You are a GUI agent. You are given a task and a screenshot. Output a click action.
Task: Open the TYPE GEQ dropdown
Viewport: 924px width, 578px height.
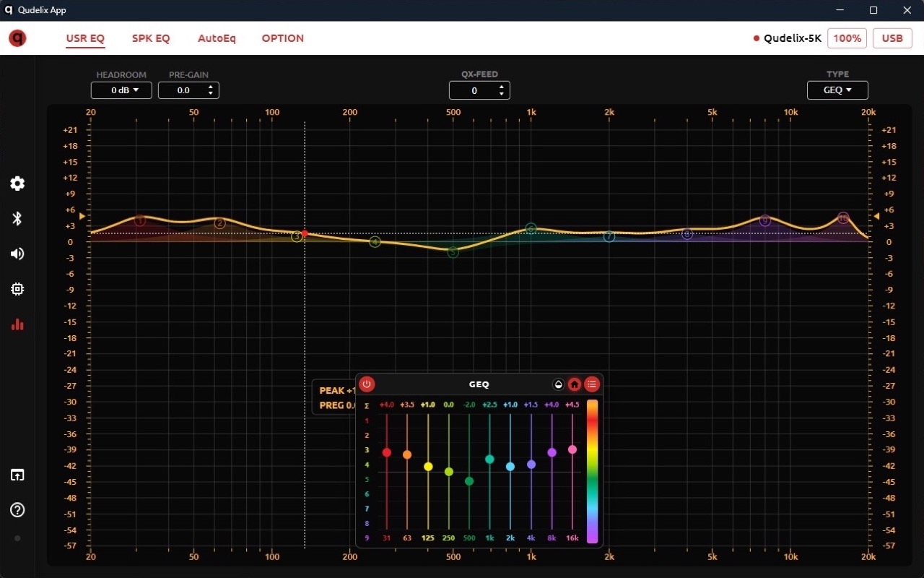coord(837,90)
